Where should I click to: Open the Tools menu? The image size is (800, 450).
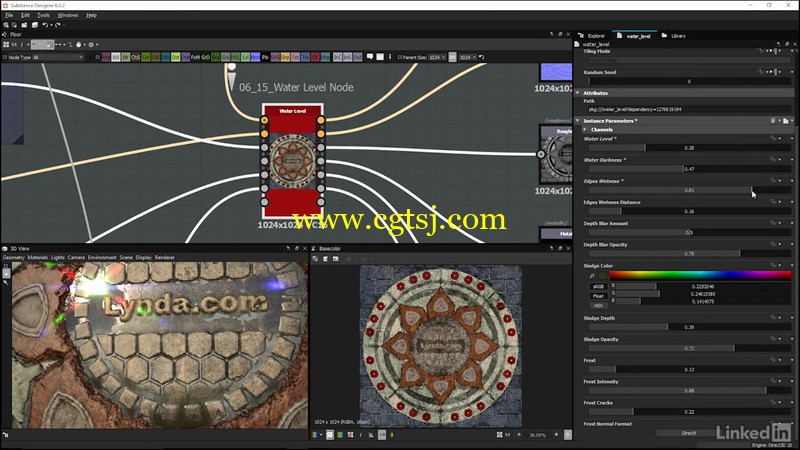point(43,15)
